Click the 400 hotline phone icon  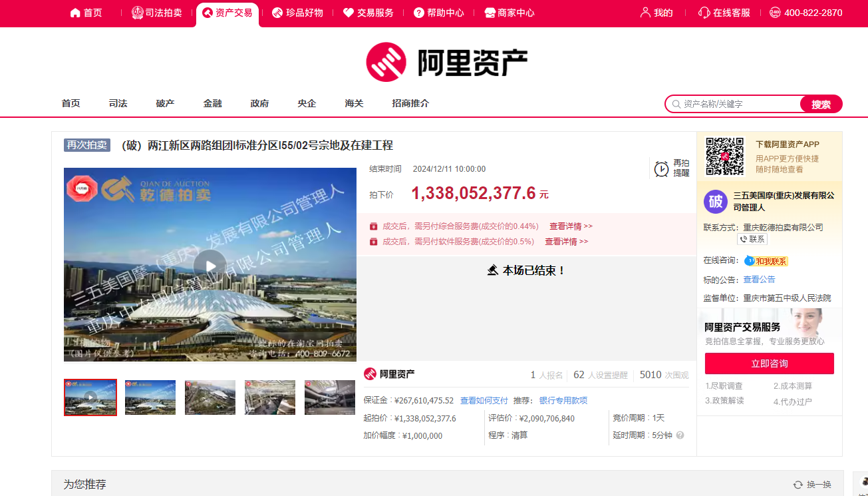click(x=775, y=13)
